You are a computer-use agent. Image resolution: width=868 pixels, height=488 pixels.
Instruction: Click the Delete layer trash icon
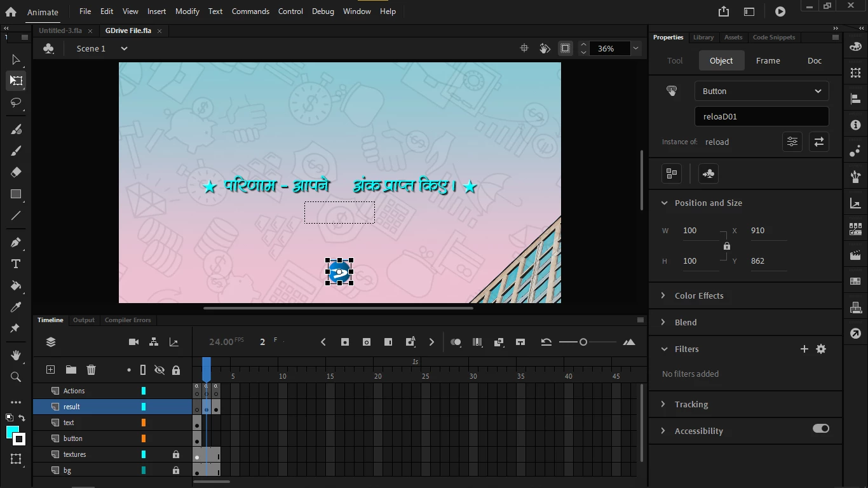coord(92,370)
